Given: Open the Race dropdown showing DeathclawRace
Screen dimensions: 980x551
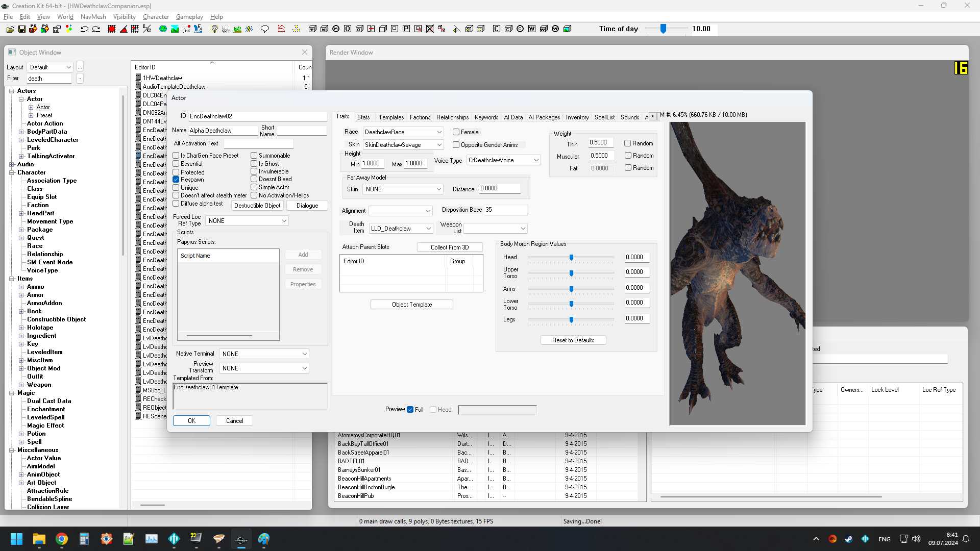Looking at the screenshot, I should pyautogui.click(x=403, y=132).
